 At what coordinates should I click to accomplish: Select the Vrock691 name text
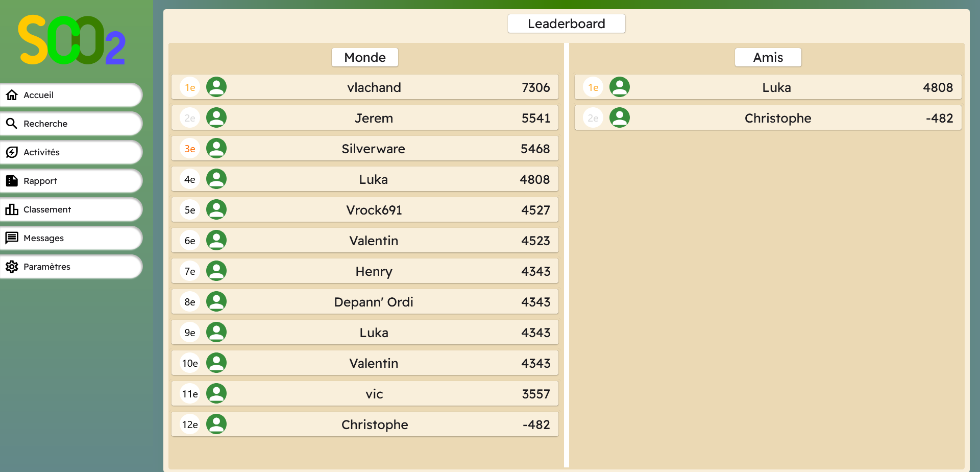coord(374,210)
